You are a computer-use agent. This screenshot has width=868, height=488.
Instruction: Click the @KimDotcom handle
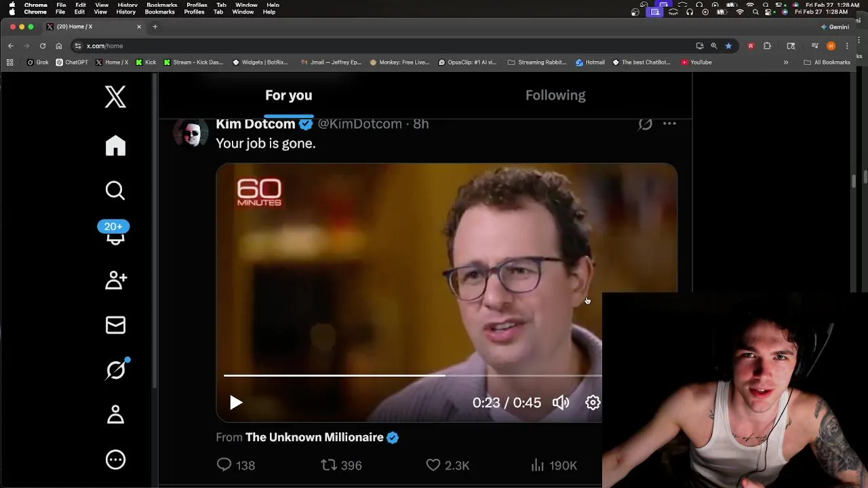(x=359, y=124)
